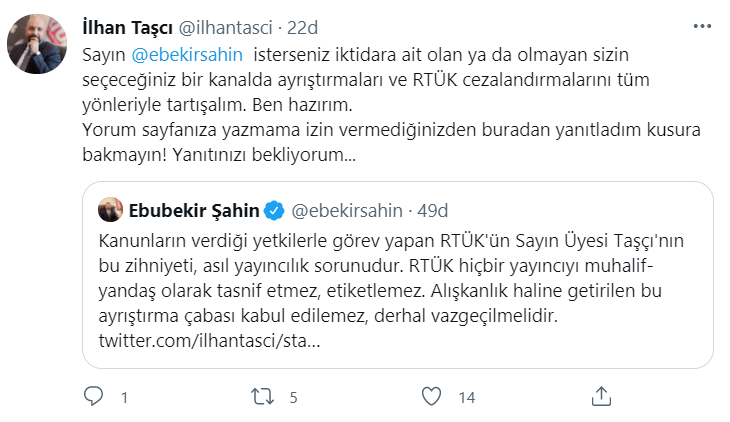This screenshot has height=422, width=730.
Task: Open the three-dot more options menu
Action: click(702, 26)
